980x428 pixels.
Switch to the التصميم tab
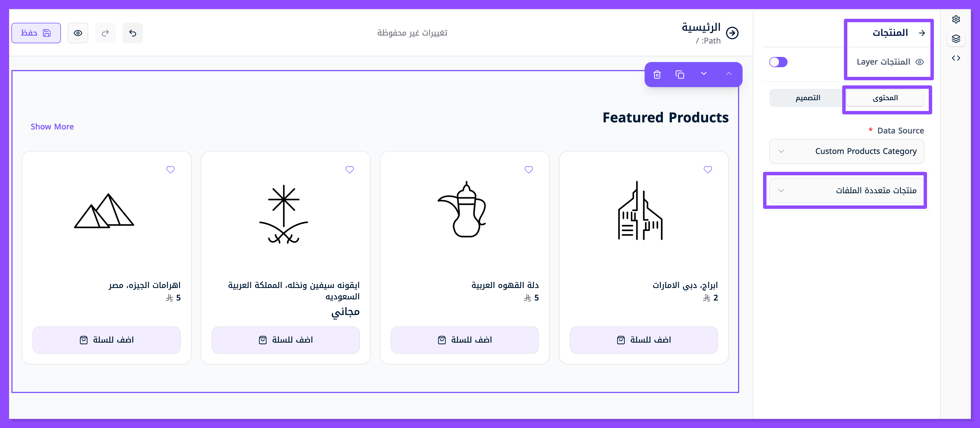point(808,98)
